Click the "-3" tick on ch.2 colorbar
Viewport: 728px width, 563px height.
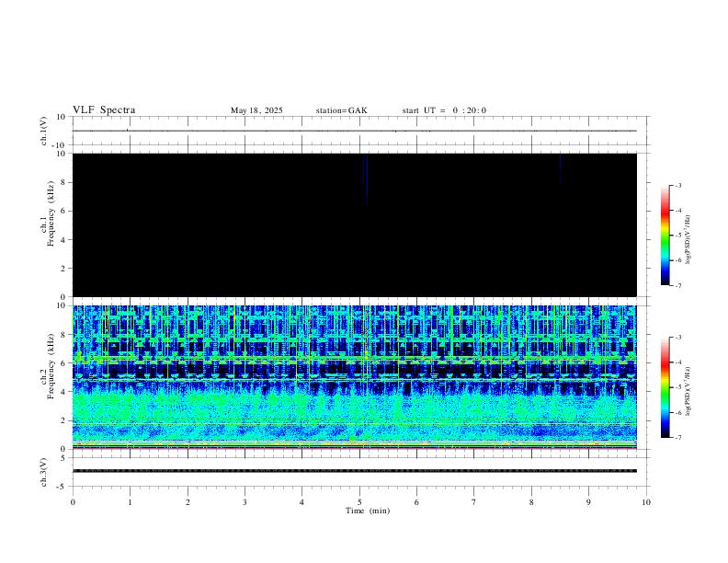pos(677,338)
